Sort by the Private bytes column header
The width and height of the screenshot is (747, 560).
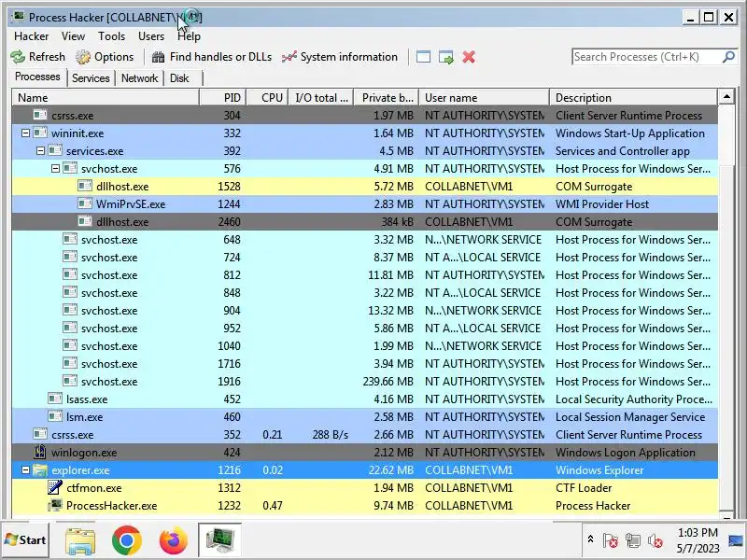(x=387, y=98)
